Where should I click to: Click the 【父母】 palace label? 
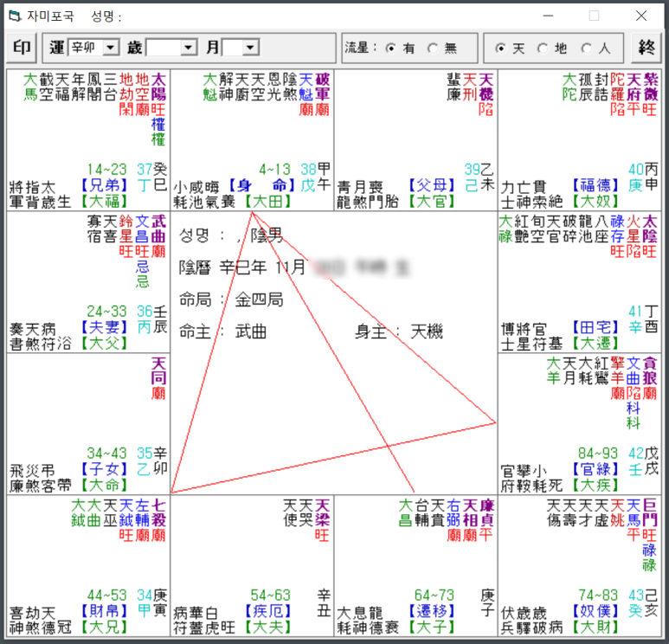click(431, 184)
